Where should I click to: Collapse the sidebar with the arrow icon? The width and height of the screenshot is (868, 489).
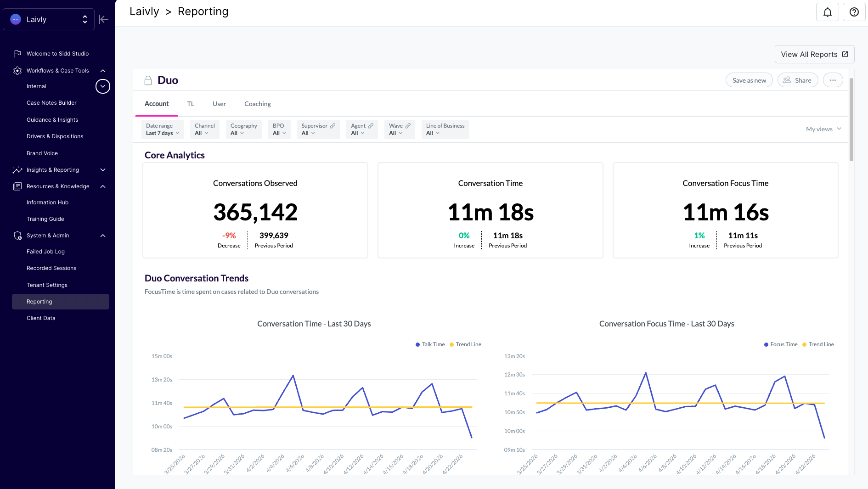(x=104, y=19)
